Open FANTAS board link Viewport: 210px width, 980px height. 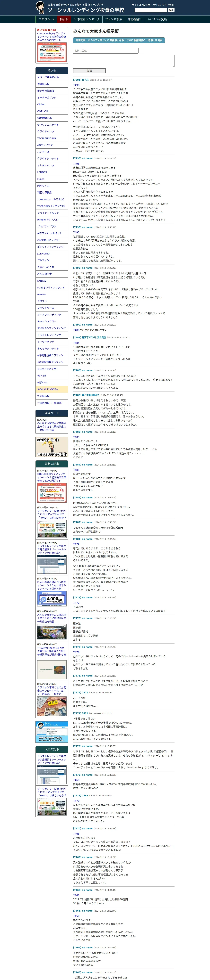point(52,281)
